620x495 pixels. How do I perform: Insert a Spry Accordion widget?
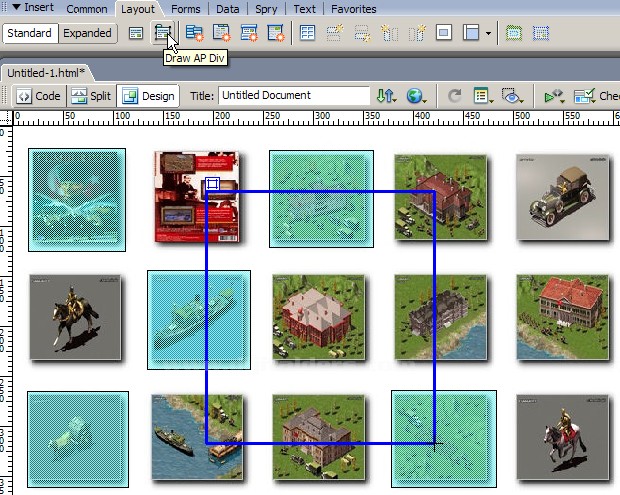(x=249, y=33)
